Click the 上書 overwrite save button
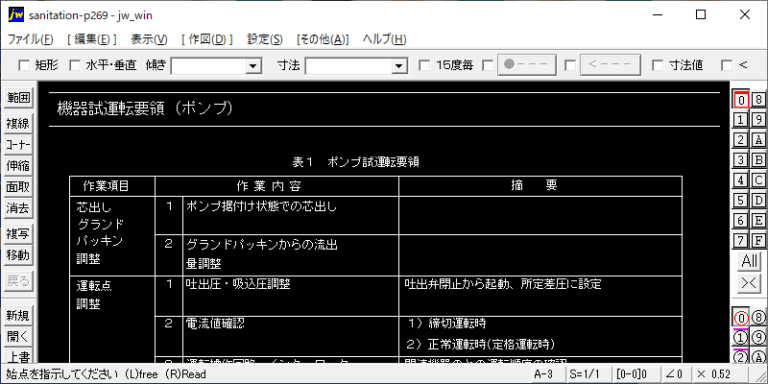 point(19,357)
